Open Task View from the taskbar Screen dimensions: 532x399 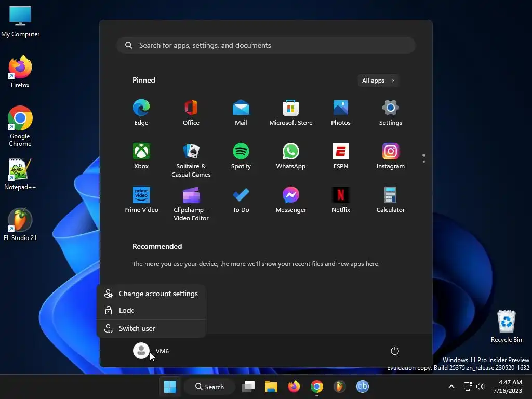(x=248, y=387)
